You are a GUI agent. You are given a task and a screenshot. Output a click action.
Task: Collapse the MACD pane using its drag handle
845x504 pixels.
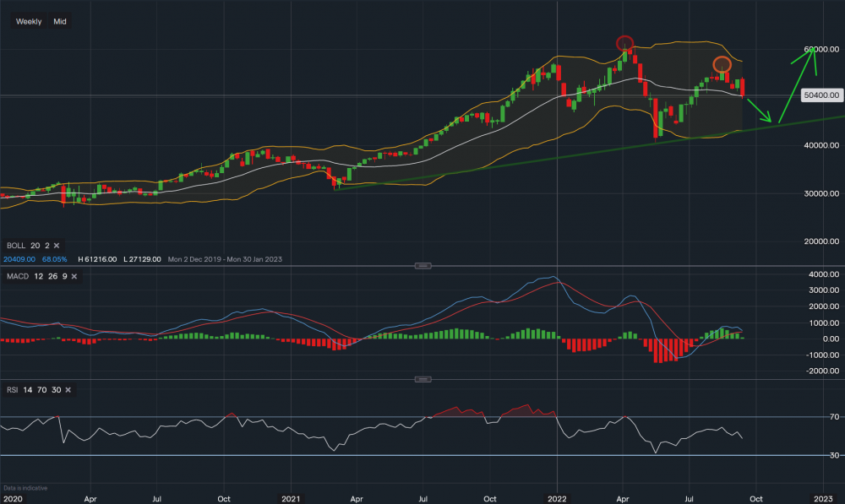(422, 265)
